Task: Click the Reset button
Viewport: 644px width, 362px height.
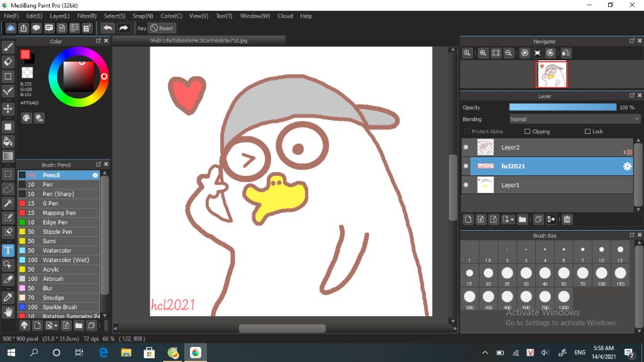Action: pos(162,28)
